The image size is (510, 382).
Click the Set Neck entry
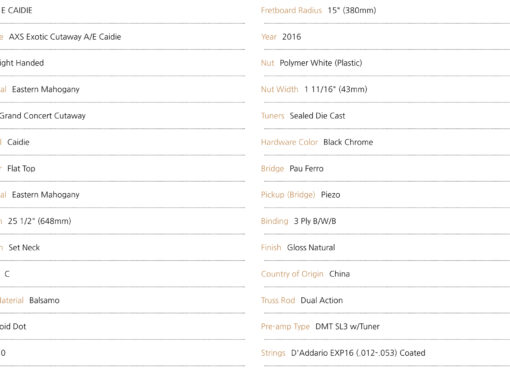tap(24, 247)
